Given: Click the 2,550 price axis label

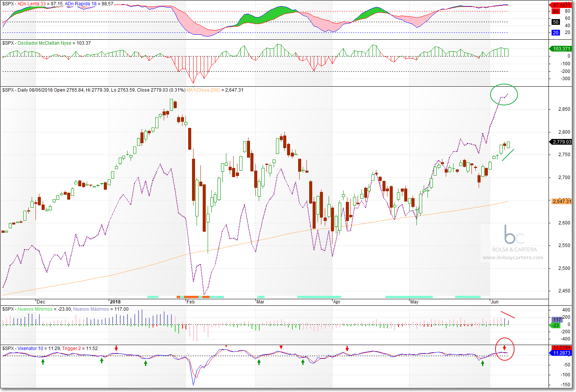Looking at the screenshot, I should pos(564,245).
